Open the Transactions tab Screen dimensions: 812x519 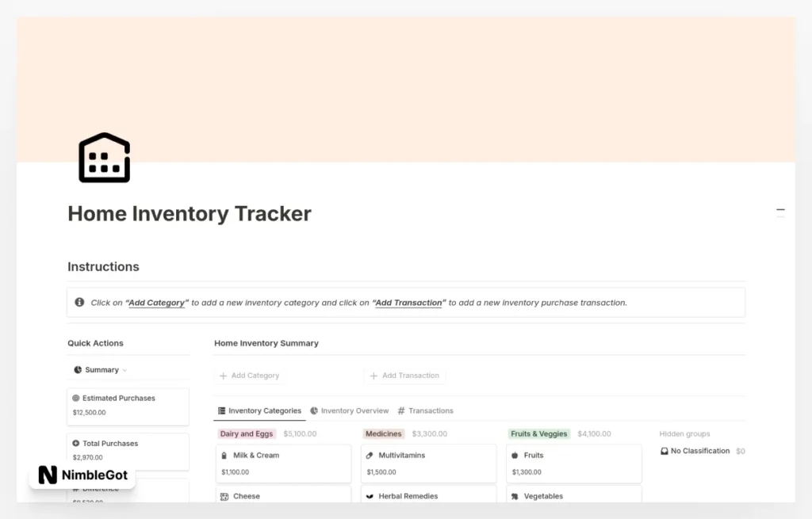(x=425, y=411)
